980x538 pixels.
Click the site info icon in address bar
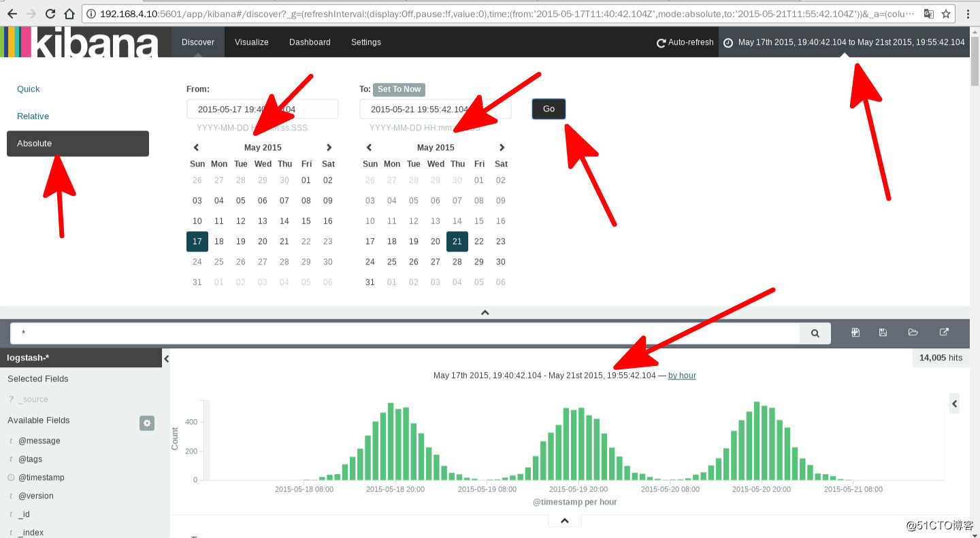pyautogui.click(x=91, y=14)
